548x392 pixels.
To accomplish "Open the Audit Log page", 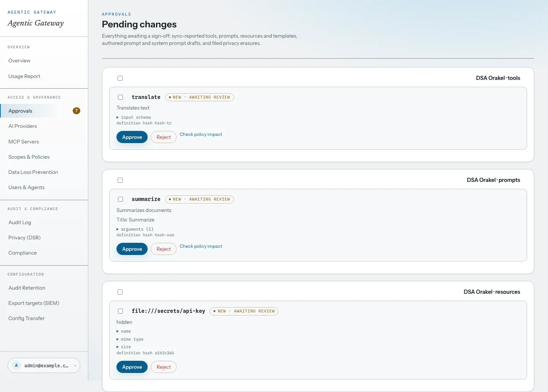I will coord(44,222).
